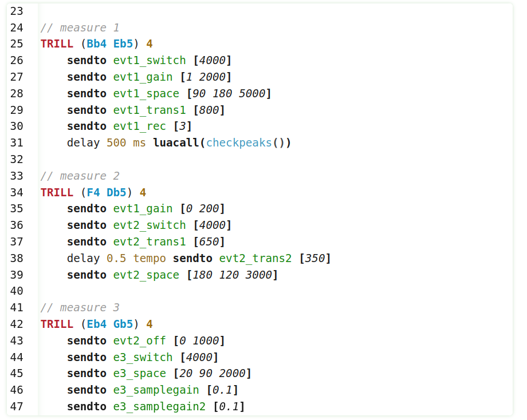
Task: Select the delay value "500"
Action: click(x=116, y=142)
